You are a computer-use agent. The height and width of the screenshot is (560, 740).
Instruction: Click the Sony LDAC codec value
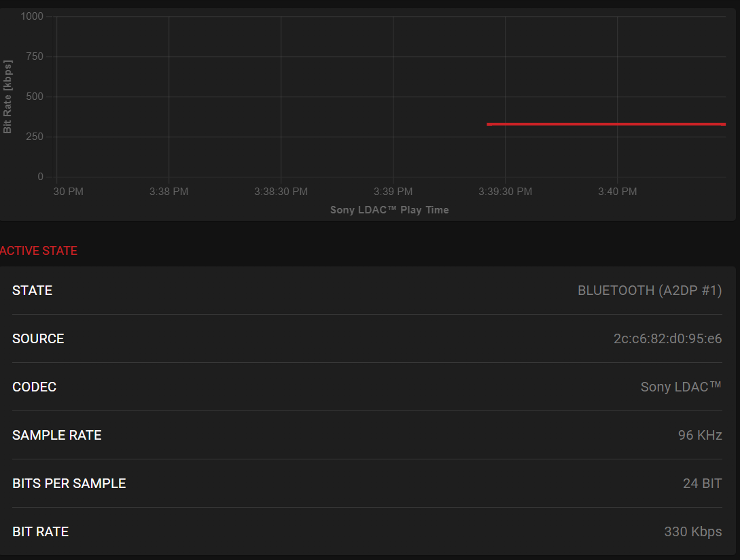pos(680,387)
